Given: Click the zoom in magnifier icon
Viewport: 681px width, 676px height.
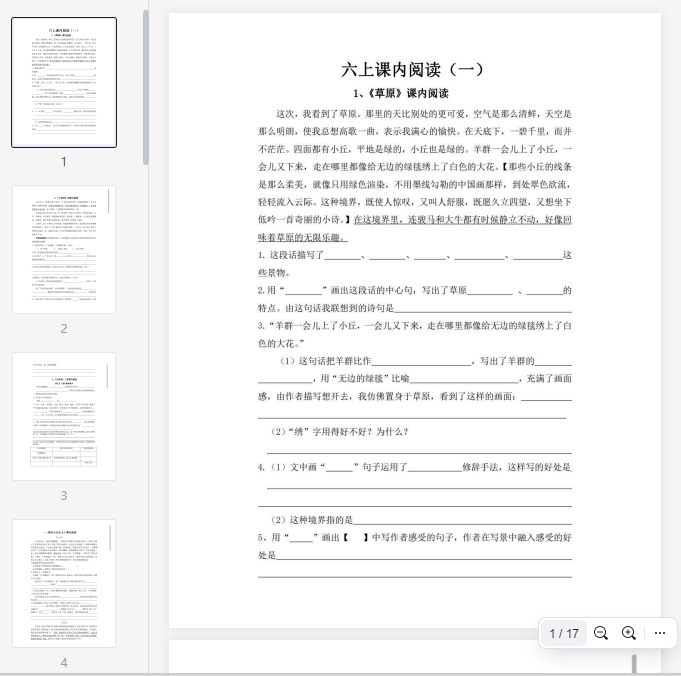Looking at the screenshot, I should tap(629, 633).
